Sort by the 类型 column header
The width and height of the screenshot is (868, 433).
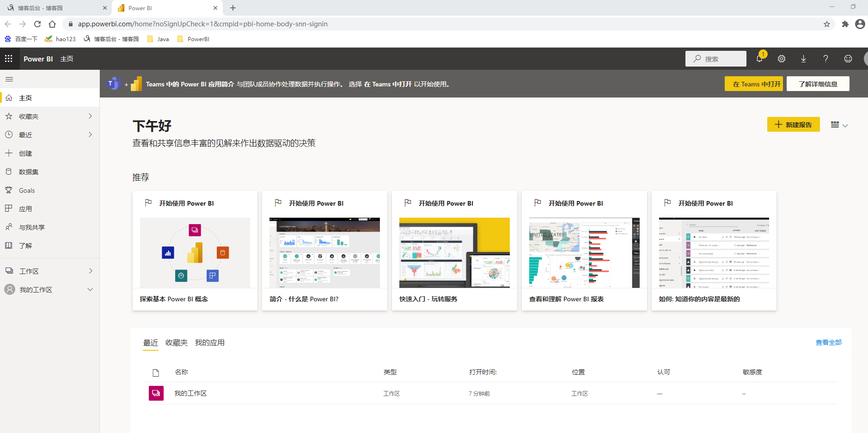pos(390,372)
